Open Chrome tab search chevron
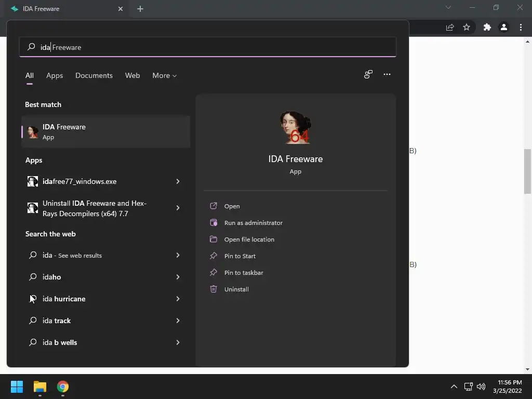 coord(448,7)
